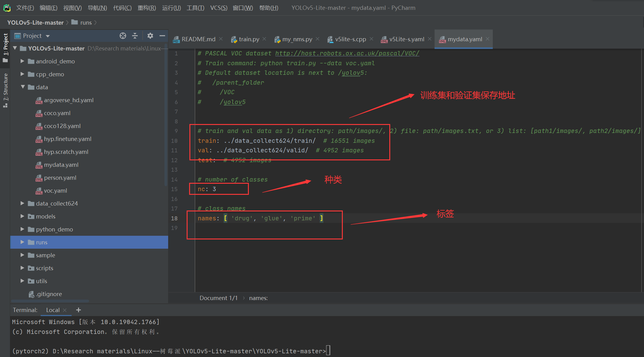The image size is (644, 357).
Task: Open Project panel settings gear
Action: point(150,36)
